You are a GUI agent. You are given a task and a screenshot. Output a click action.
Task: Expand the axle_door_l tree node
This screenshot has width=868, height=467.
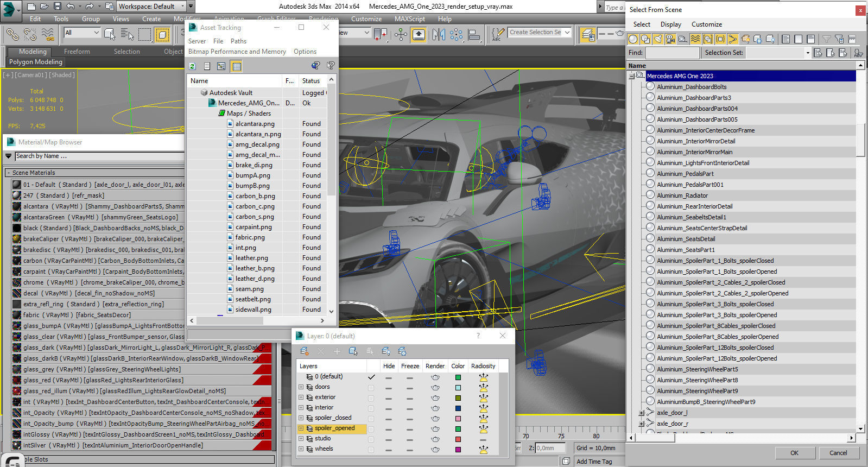tap(642, 413)
